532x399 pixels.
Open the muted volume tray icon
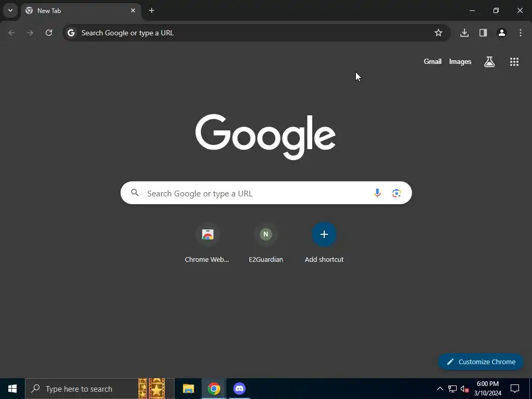pos(465,389)
